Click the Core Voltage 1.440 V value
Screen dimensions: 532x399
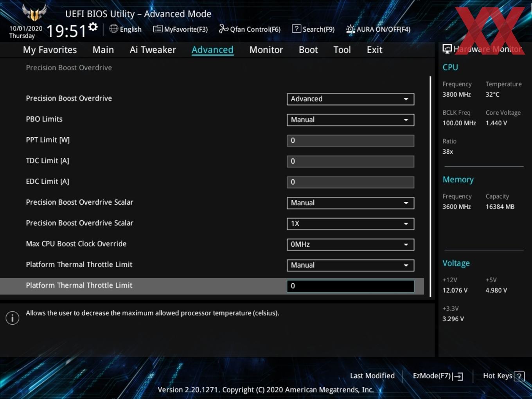click(496, 123)
